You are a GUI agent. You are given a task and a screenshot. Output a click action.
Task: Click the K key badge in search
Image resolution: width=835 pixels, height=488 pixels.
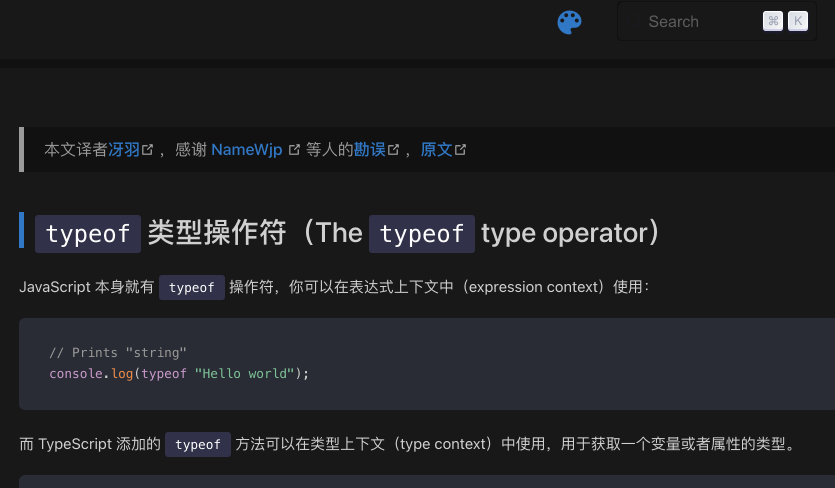coord(798,22)
